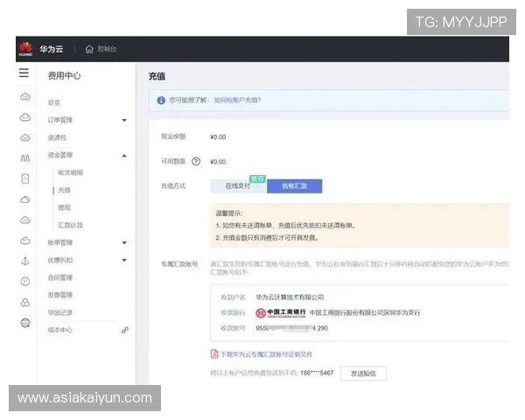Click the 华为云 brand name in header
Image resolution: width=525 pixels, height=420 pixels.
click(52, 49)
